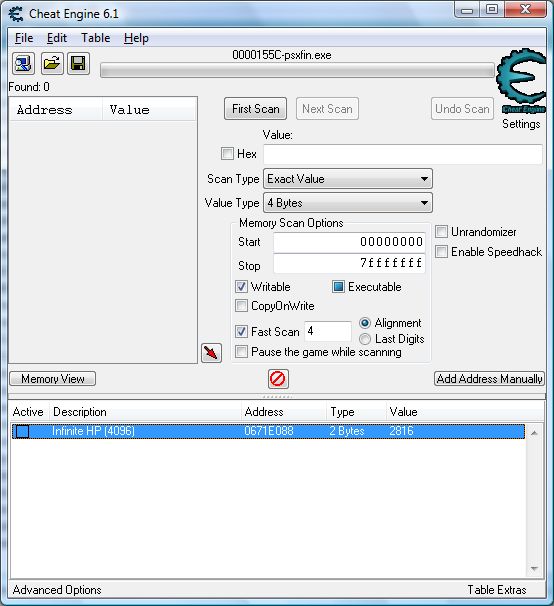
Task: Open Memory View
Action: (x=53, y=379)
